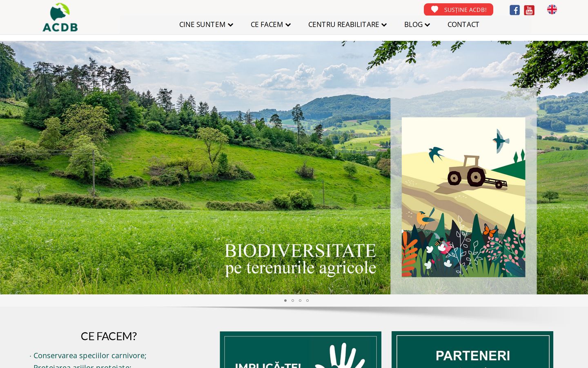Open the Cine Suntem menu
The height and width of the screenshot is (368, 588).
pyautogui.click(x=206, y=25)
